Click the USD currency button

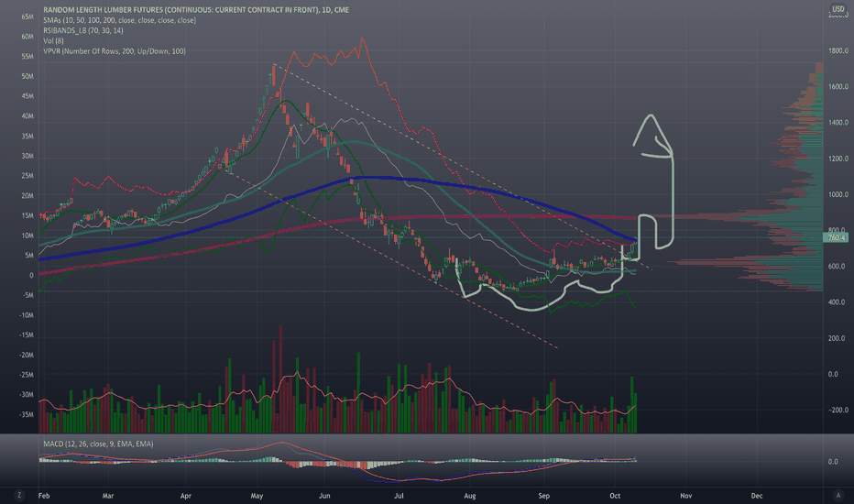[838, 9]
